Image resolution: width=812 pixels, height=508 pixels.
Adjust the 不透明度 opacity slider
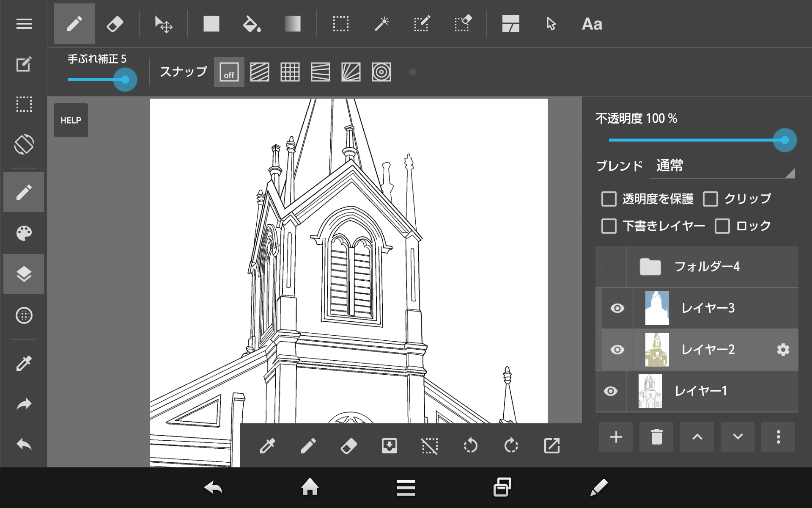(785, 140)
